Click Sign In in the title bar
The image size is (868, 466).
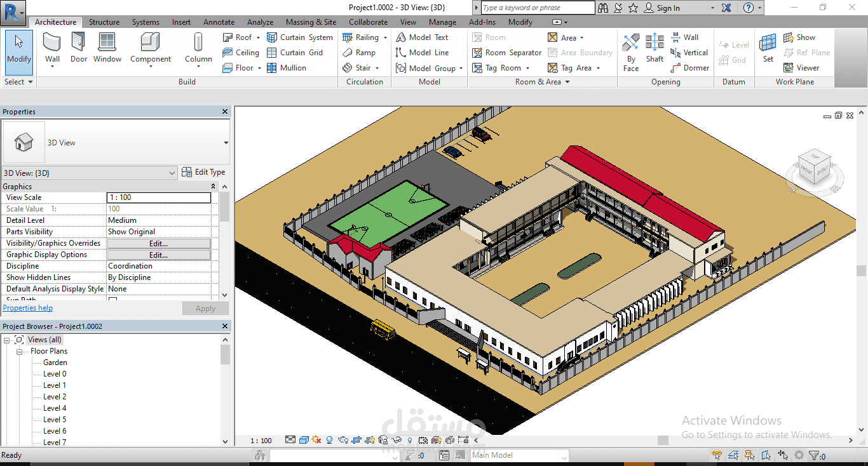[x=661, y=8]
